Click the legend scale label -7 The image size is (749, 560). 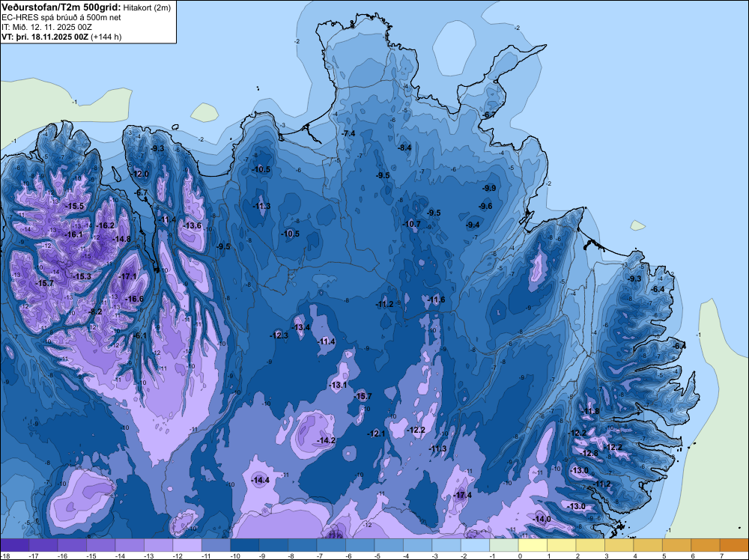point(321,556)
